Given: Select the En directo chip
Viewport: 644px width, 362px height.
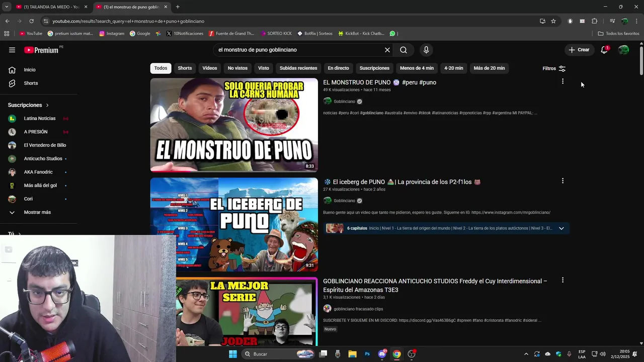Looking at the screenshot, I should coord(338,68).
